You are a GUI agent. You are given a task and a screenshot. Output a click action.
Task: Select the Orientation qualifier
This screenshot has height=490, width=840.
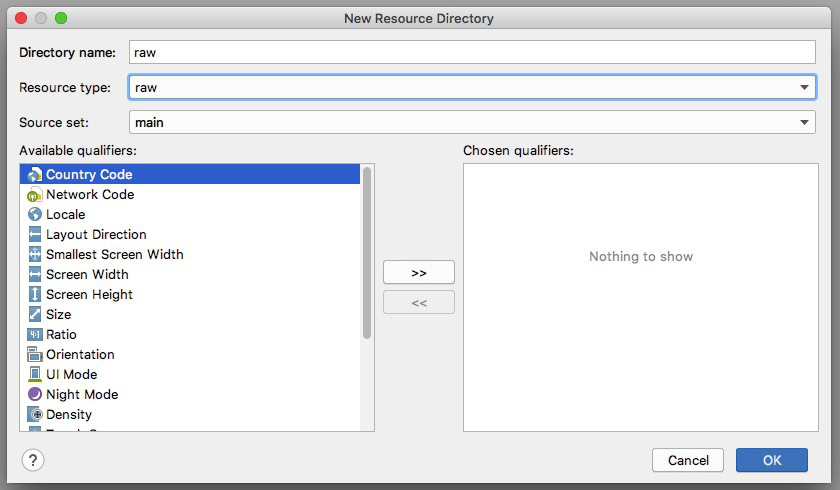(190, 355)
